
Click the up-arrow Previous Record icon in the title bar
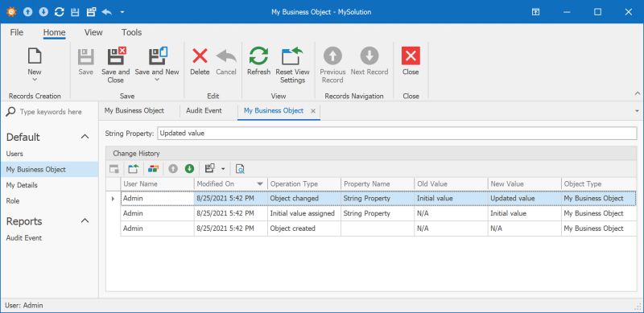click(x=27, y=12)
